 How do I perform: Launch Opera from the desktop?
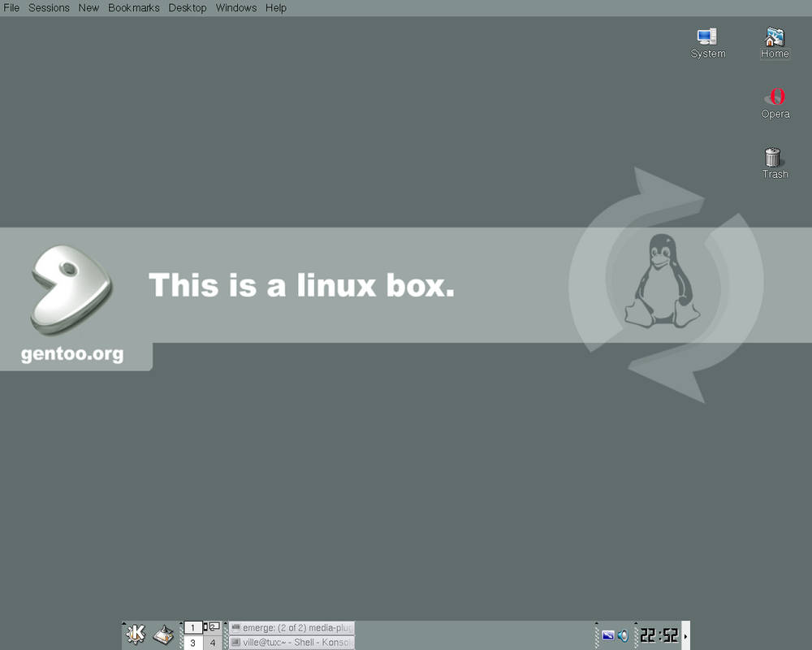pos(775,102)
